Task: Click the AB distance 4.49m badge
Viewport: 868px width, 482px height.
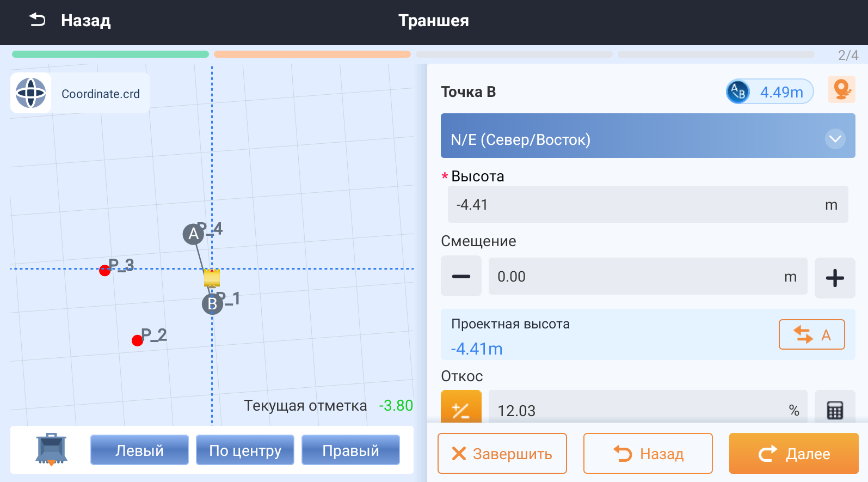Action: [769, 92]
